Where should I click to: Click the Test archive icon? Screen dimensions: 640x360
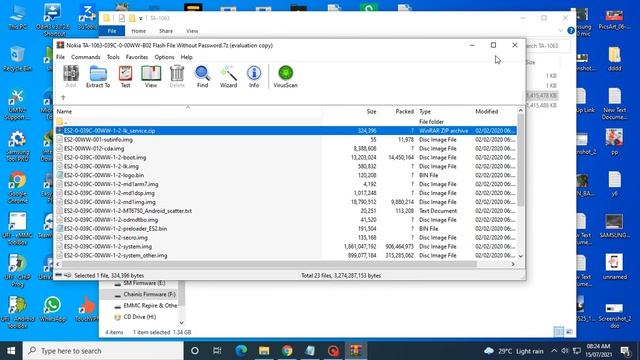point(125,76)
